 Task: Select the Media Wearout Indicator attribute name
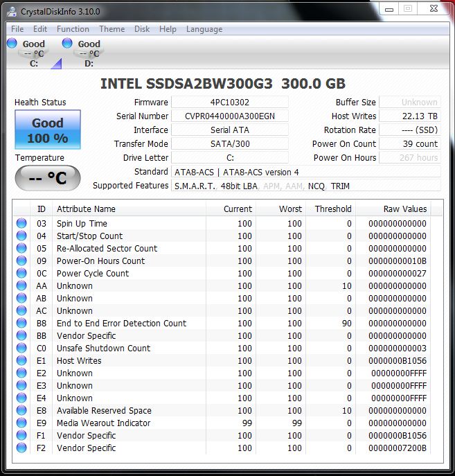pos(103,423)
